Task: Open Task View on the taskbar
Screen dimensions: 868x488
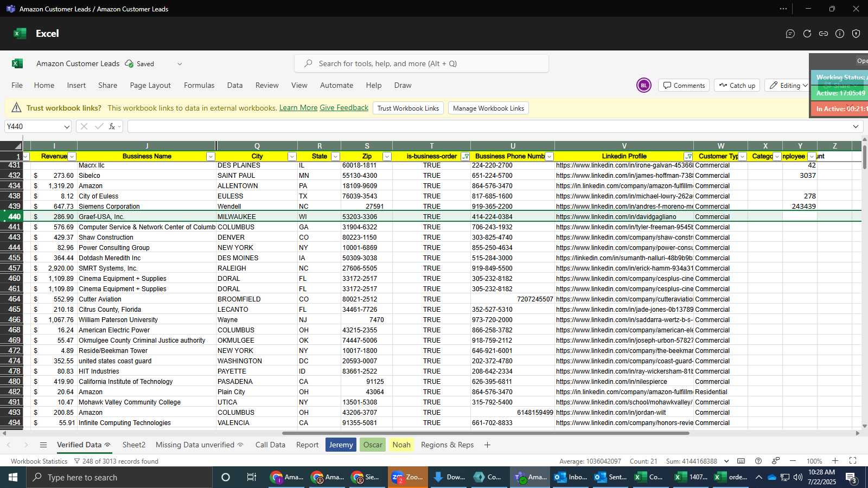Action: 251,477
